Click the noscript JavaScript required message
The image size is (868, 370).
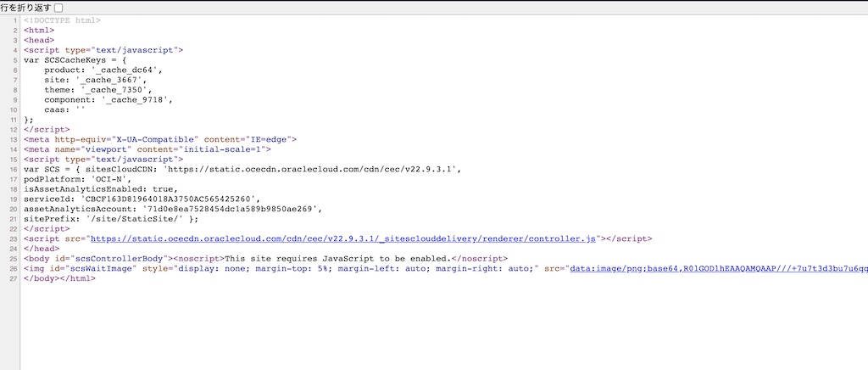point(346,259)
